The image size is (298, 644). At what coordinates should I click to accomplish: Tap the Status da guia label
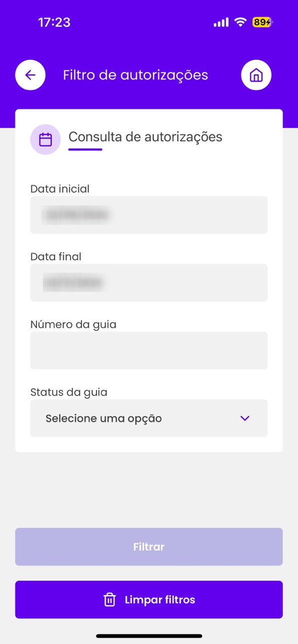(x=69, y=392)
